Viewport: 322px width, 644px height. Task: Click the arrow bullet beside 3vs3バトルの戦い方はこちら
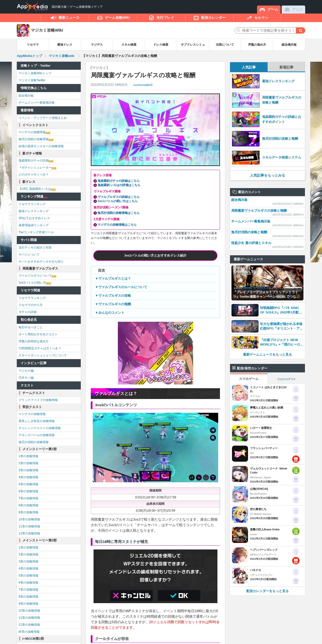(x=95, y=201)
